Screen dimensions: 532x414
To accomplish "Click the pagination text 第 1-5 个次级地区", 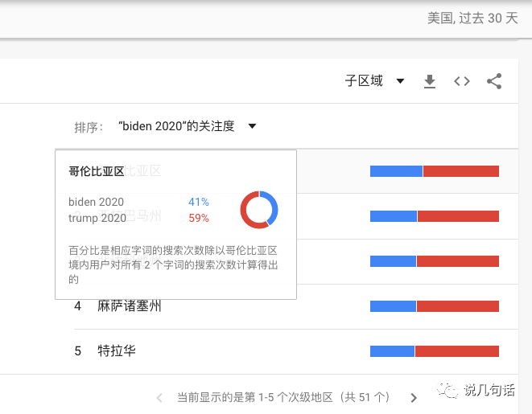I will click(288, 397).
